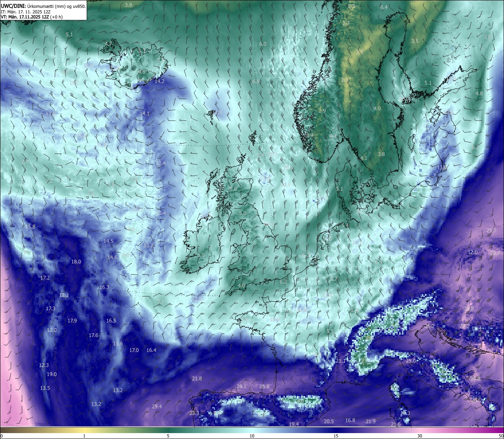Click the 16.3 value label on the map
This screenshot has width=504, height=439.
coord(104,287)
